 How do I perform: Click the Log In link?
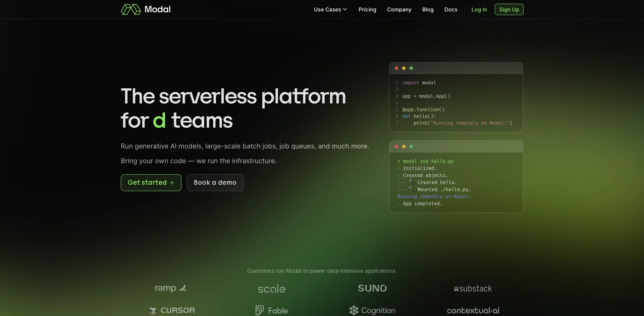coord(479,9)
